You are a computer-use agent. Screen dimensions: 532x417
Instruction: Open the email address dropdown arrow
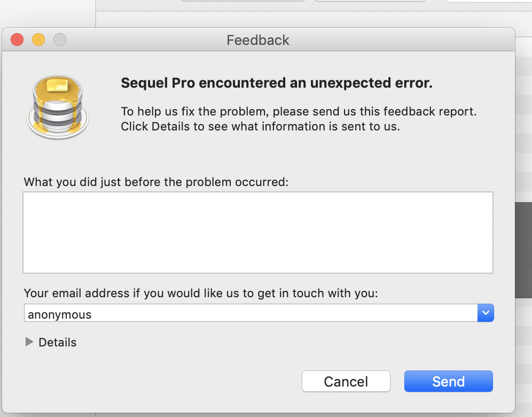pos(486,313)
